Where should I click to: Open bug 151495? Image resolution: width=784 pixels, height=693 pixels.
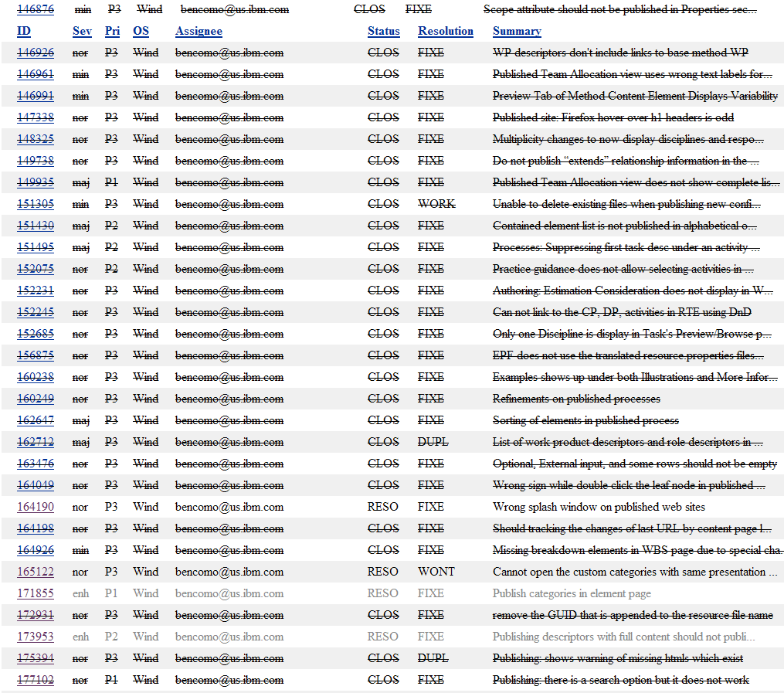36,247
